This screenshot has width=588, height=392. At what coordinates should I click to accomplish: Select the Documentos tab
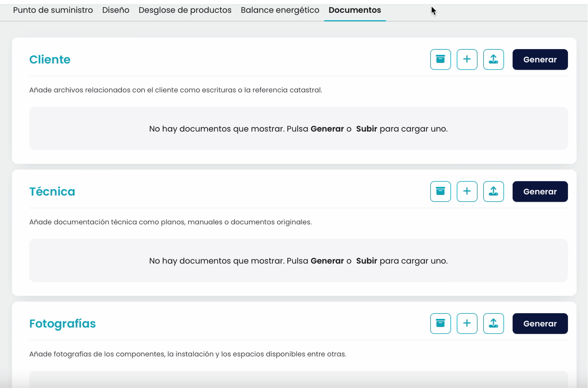point(355,10)
